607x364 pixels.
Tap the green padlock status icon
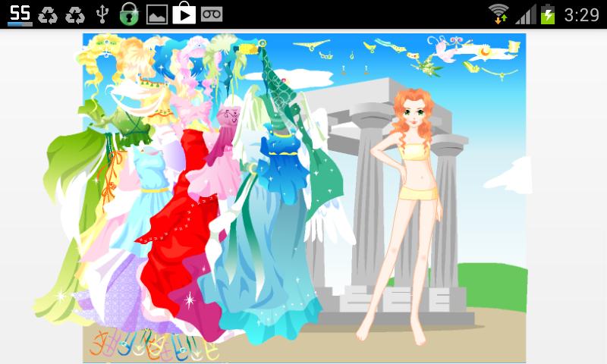131,13
